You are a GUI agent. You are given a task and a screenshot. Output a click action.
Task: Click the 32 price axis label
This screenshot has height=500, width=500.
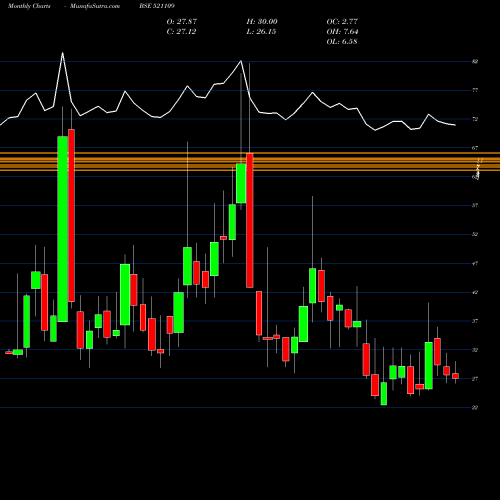click(x=475, y=350)
